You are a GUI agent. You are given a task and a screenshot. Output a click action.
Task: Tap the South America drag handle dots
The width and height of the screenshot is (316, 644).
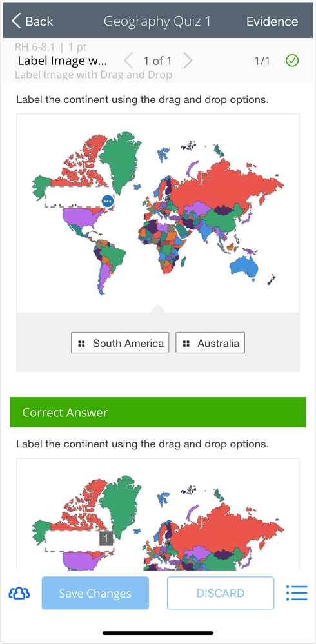(x=81, y=344)
